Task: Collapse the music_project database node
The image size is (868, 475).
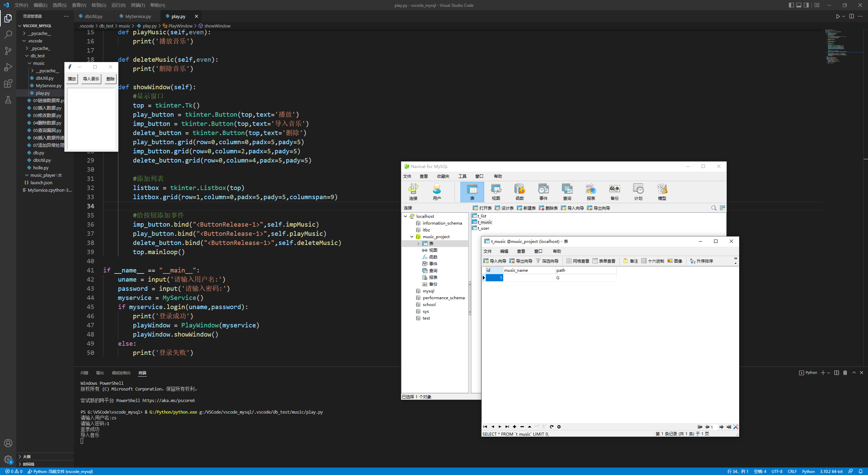Action: click(x=412, y=236)
